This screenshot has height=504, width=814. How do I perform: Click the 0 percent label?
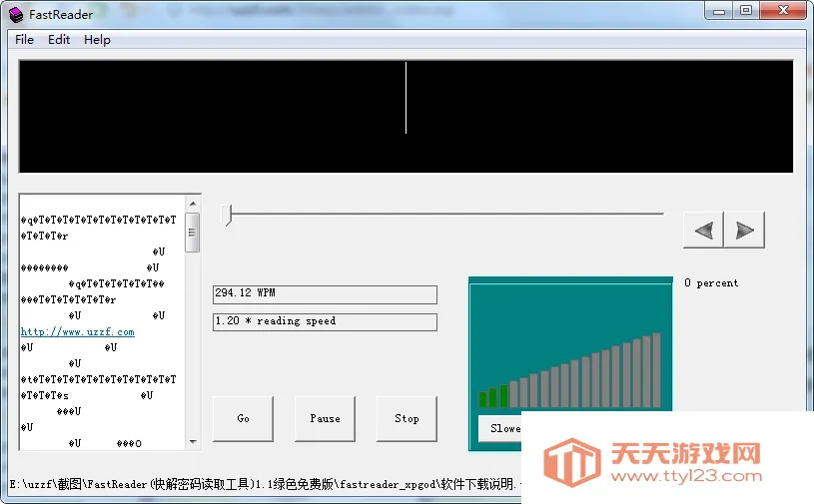(x=711, y=283)
